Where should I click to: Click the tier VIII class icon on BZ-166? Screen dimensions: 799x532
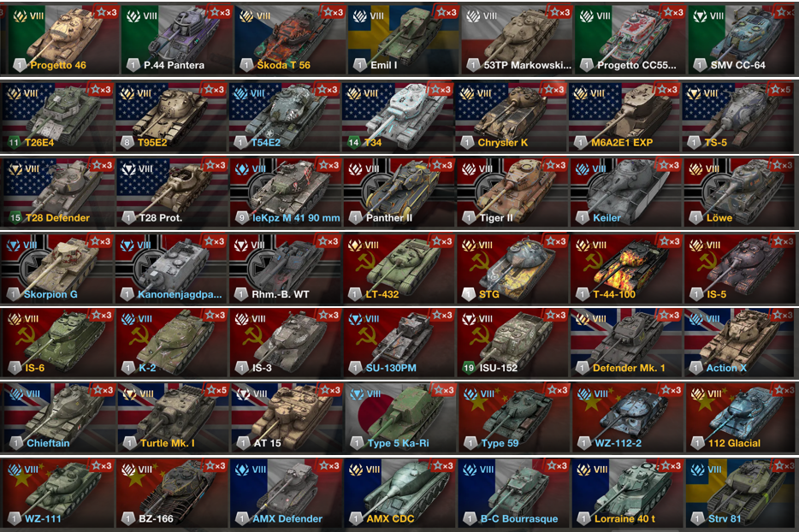click(x=128, y=469)
